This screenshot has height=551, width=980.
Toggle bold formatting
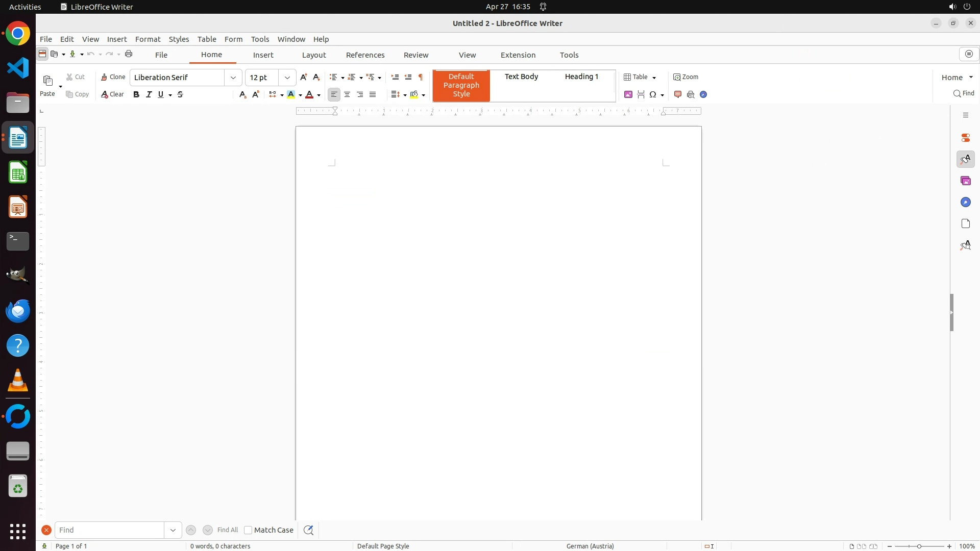tap(136, 94)
